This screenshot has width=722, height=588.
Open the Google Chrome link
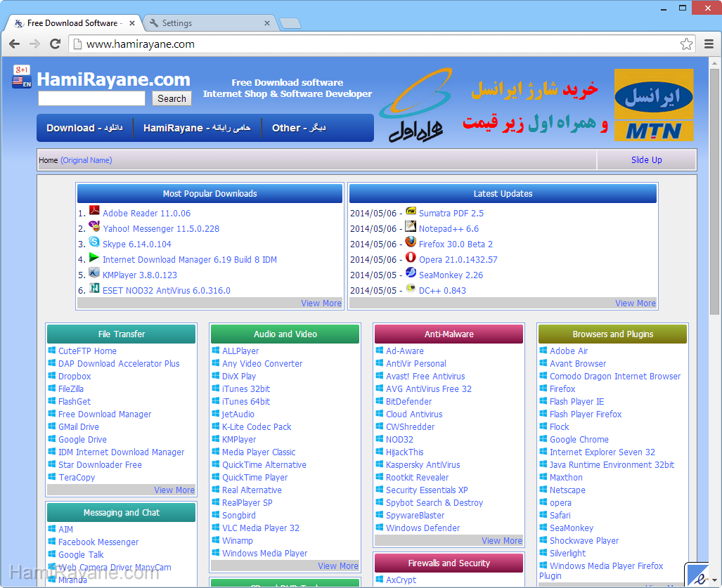579,439
